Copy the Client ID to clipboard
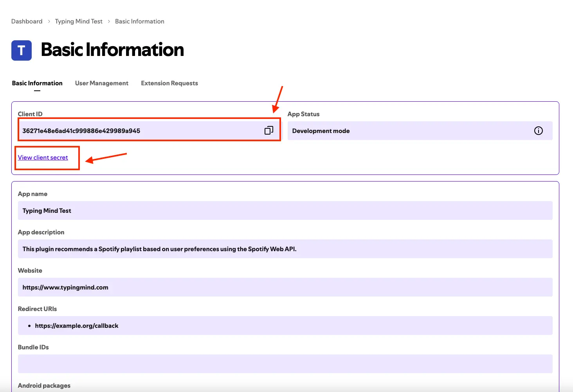 point(269,130)
